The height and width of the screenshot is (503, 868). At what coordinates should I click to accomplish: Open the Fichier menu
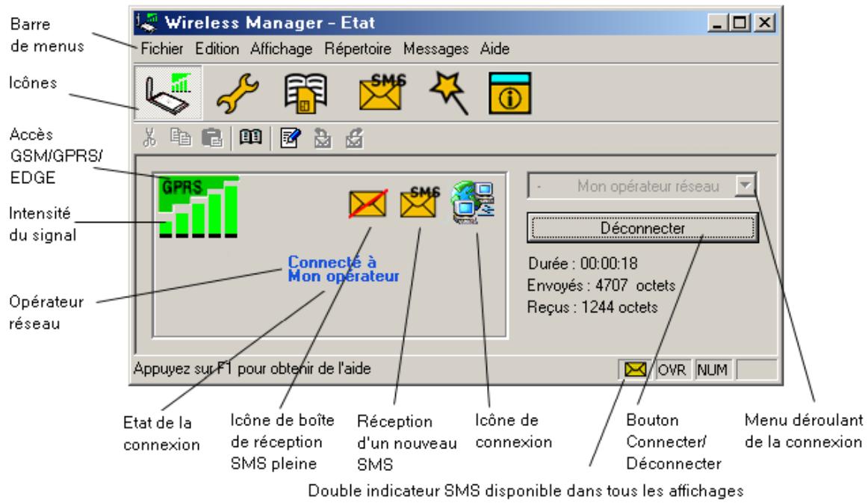click(x=161, y=49)
